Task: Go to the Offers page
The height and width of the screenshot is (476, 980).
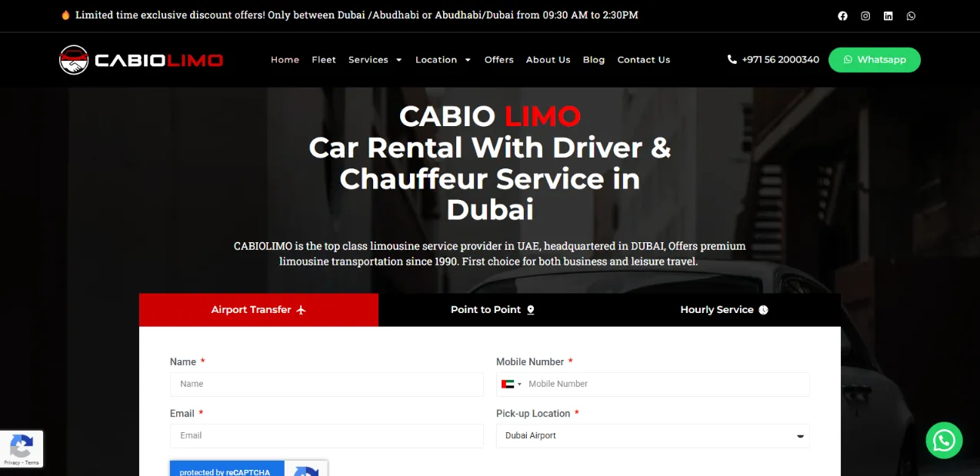Action: tap(498, 60)
